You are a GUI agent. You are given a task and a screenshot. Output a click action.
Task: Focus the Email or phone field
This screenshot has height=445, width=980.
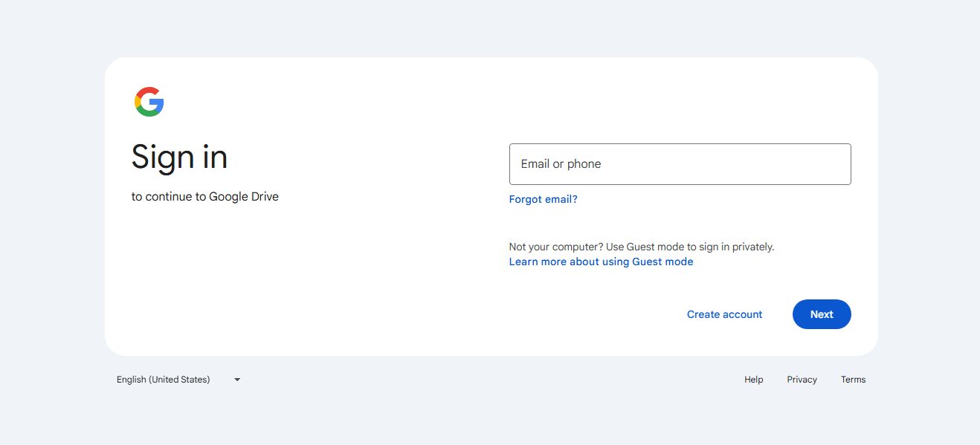point(680,164)
